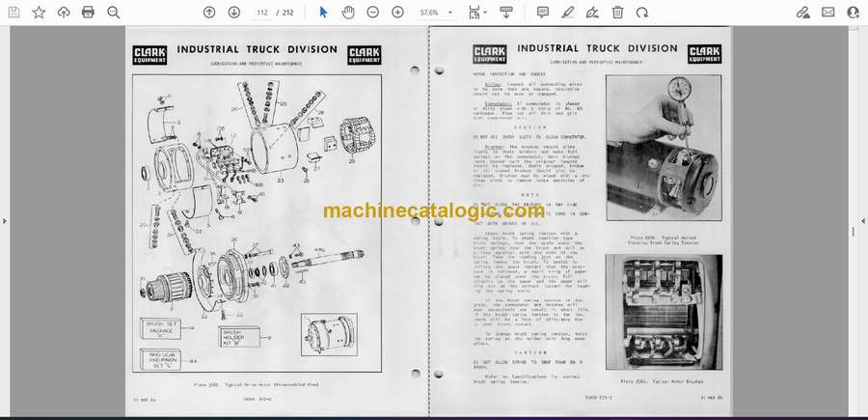Send the file by email
The width and height of the screenshot is (868, 420).
click(828, 13)
